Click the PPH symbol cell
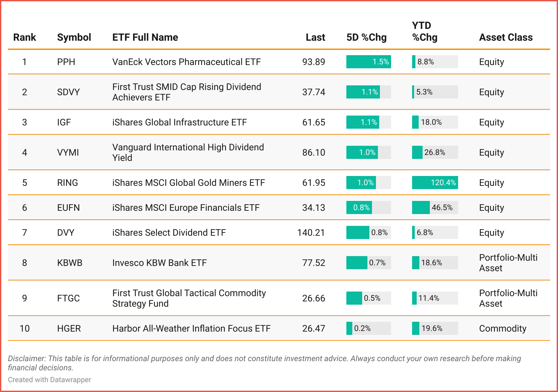The width and height of the screenshot is (558, 392). (x=66, y=62)
